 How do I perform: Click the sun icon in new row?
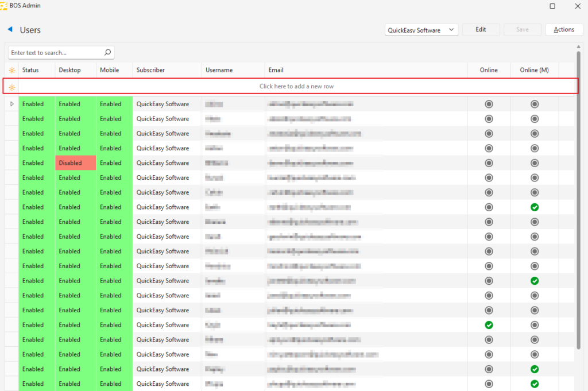pos(11,87)
